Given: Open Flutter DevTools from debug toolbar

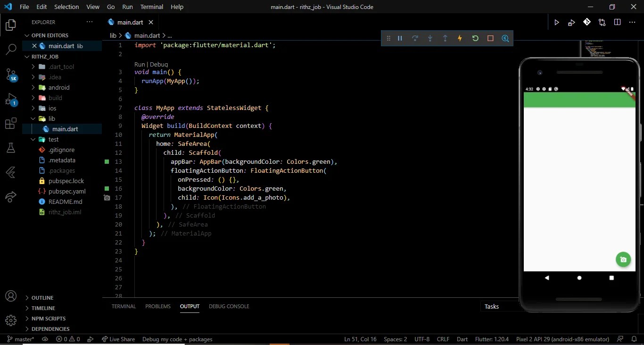Looking at the screenshot, I should pos(505,38).
